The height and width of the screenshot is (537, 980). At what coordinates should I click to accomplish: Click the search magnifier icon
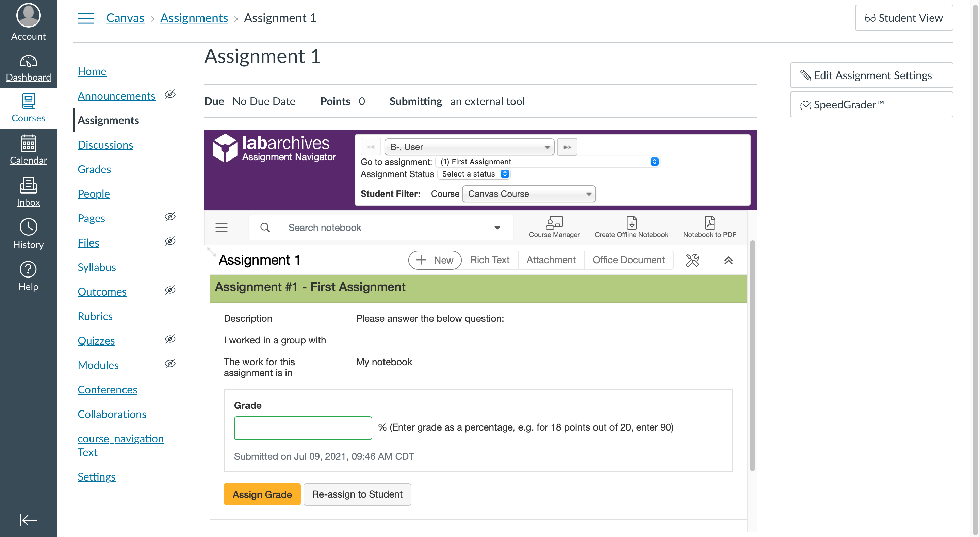[265, 228]
